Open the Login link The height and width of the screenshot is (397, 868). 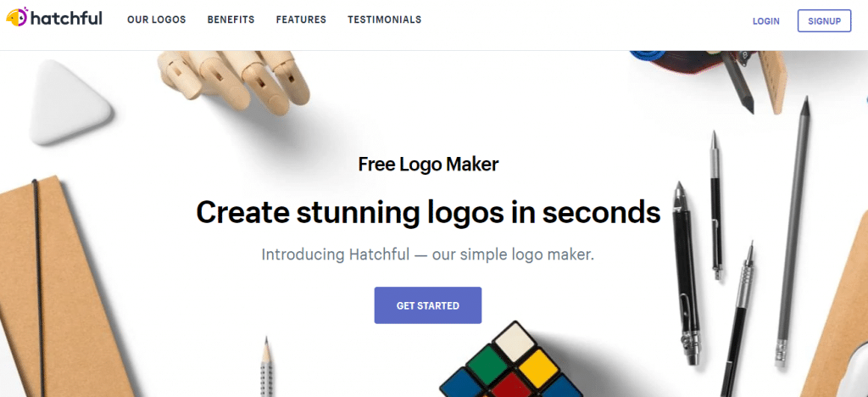[766, 21]
